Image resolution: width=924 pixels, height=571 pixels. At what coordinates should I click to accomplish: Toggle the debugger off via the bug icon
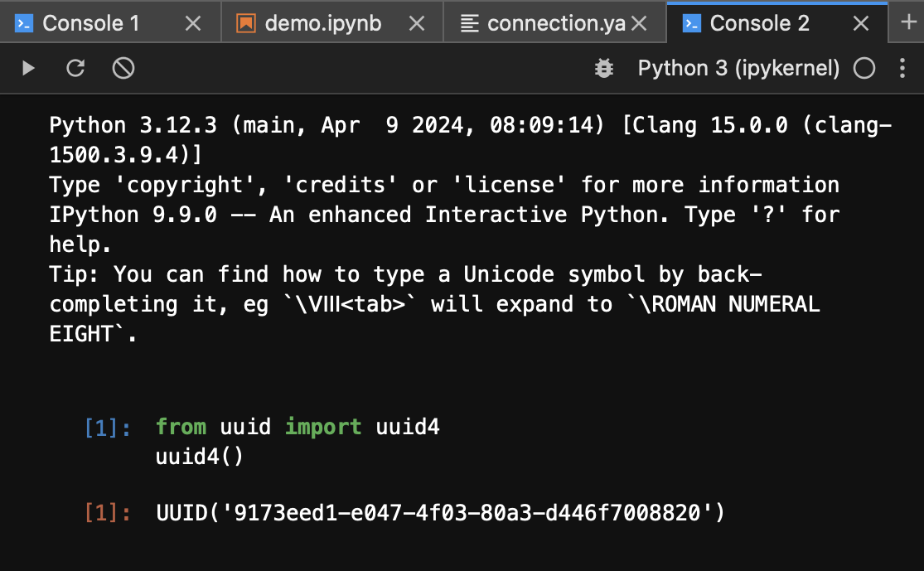coord(604,68)
